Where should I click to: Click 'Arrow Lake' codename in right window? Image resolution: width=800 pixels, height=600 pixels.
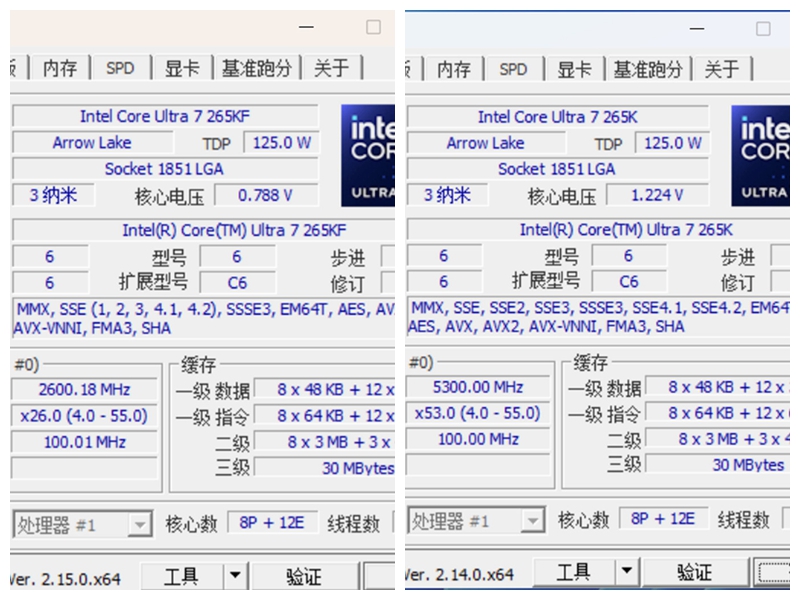(x=485, y=143)
